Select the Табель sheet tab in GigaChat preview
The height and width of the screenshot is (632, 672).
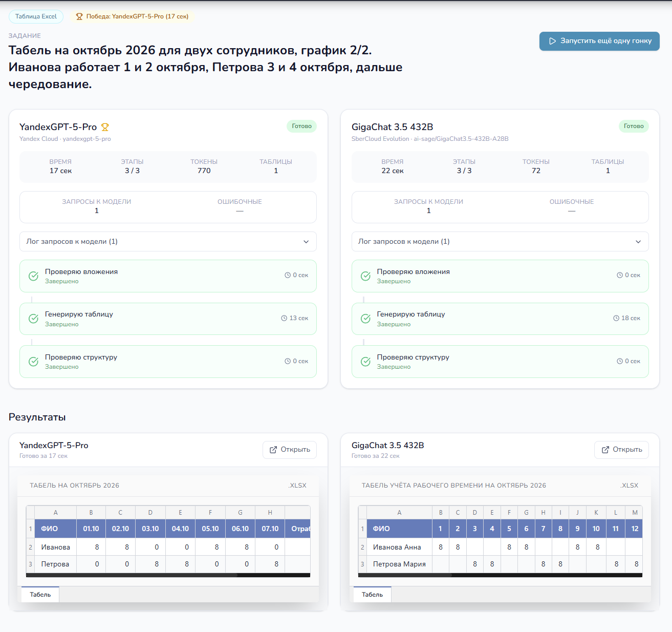372,595
